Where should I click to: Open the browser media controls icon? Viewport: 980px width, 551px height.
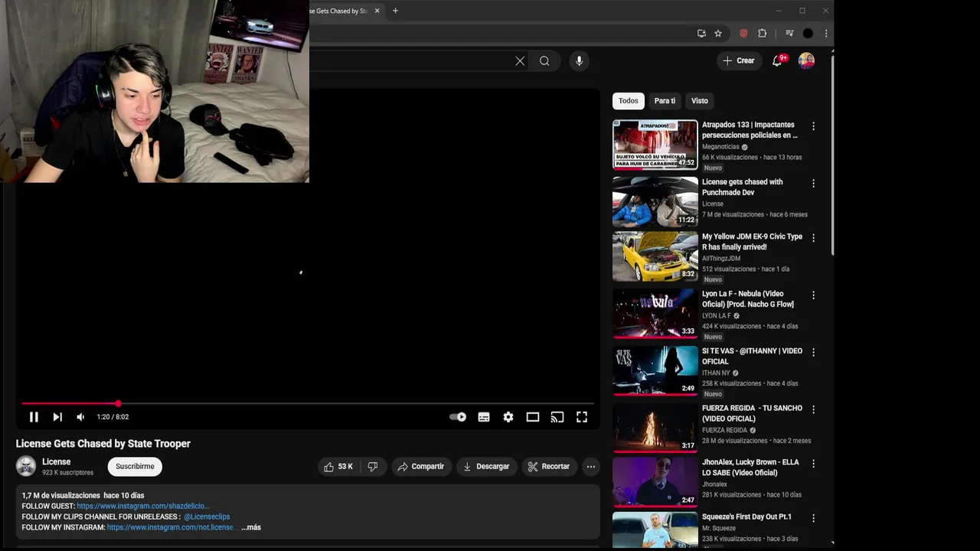point(789,34)
